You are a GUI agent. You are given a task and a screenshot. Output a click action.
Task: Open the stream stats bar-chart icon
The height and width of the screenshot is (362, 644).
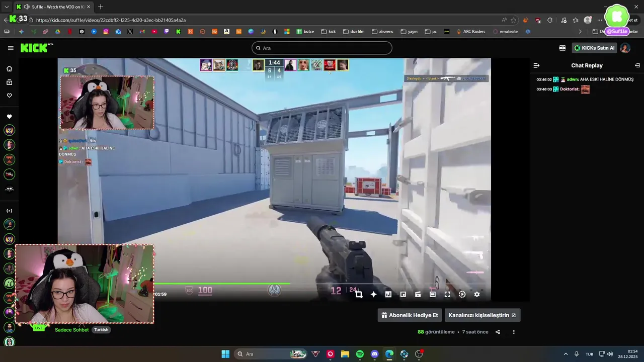click(x=388, y=295)
